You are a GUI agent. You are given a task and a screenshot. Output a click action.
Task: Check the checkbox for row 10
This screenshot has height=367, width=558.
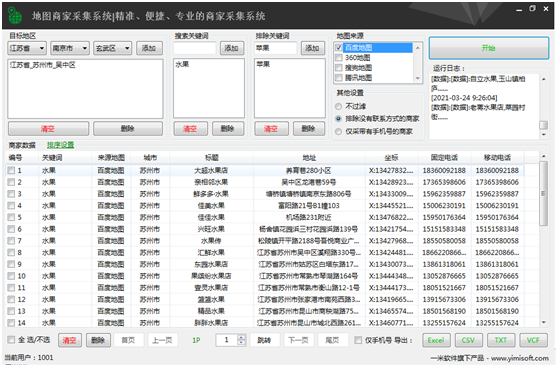coord(11,276)
